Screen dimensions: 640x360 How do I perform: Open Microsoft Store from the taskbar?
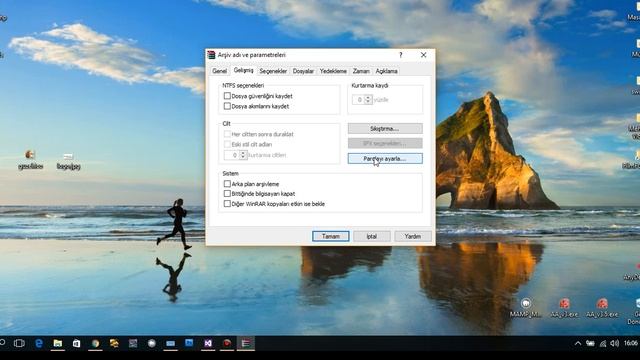coord(76,343)
